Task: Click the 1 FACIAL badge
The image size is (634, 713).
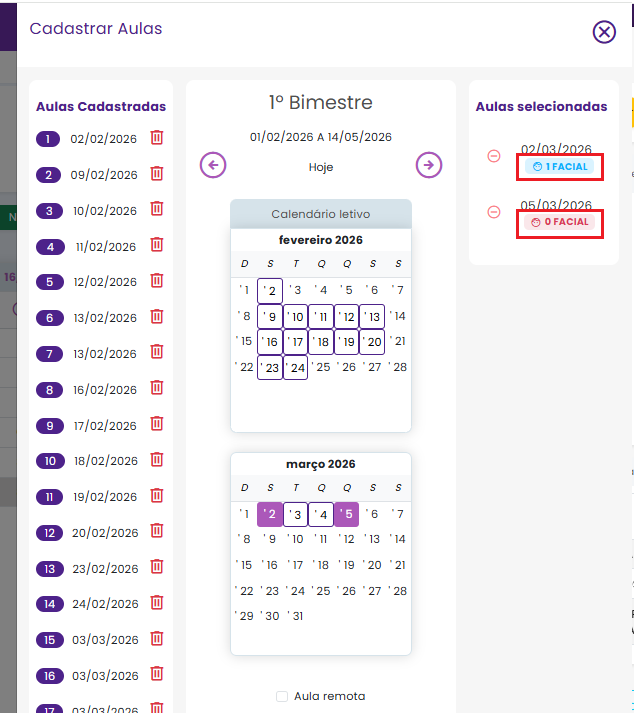Action: [560, 166]
